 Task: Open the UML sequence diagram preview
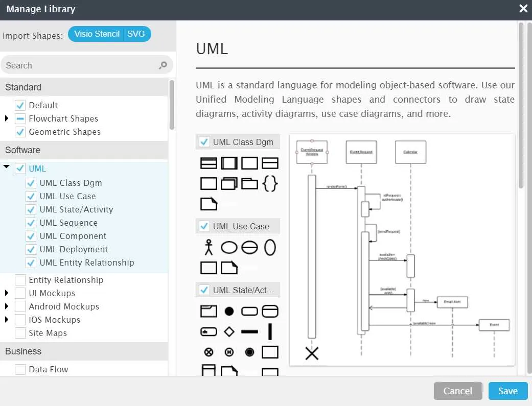402,250
